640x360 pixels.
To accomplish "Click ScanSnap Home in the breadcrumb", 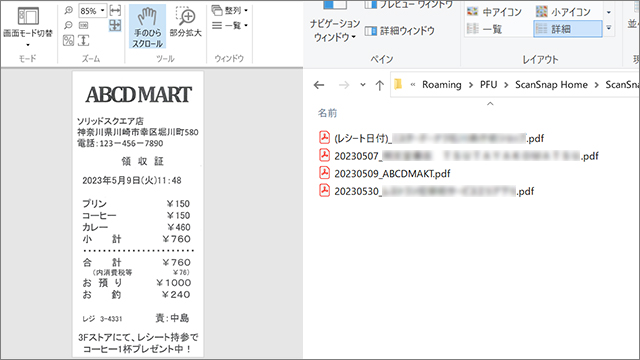I will (551, 84).
